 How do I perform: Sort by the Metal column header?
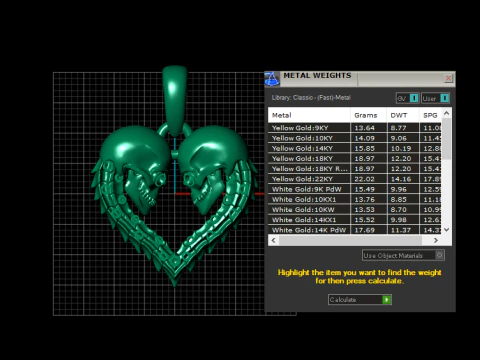(x=309, y=115)
